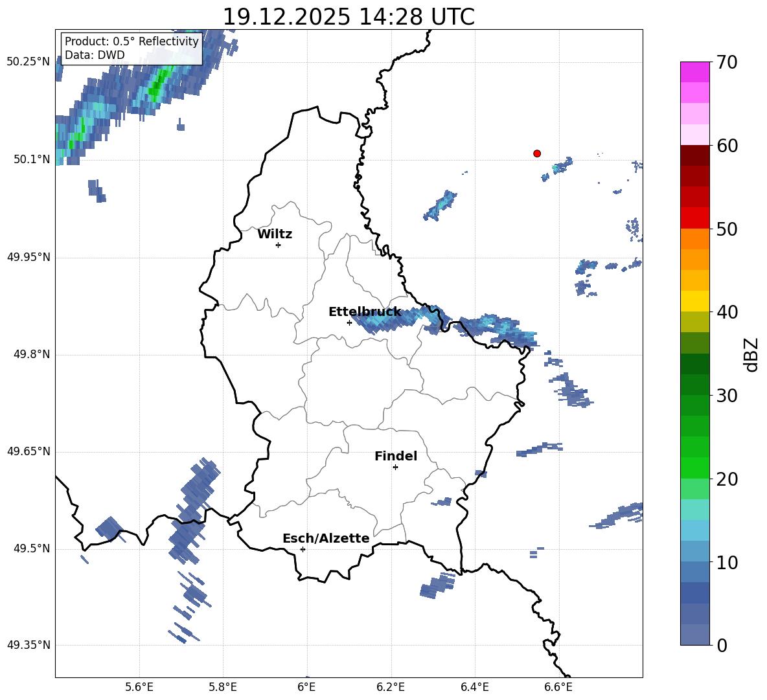Click the 49.35°N latitude label

click(29, 645)
